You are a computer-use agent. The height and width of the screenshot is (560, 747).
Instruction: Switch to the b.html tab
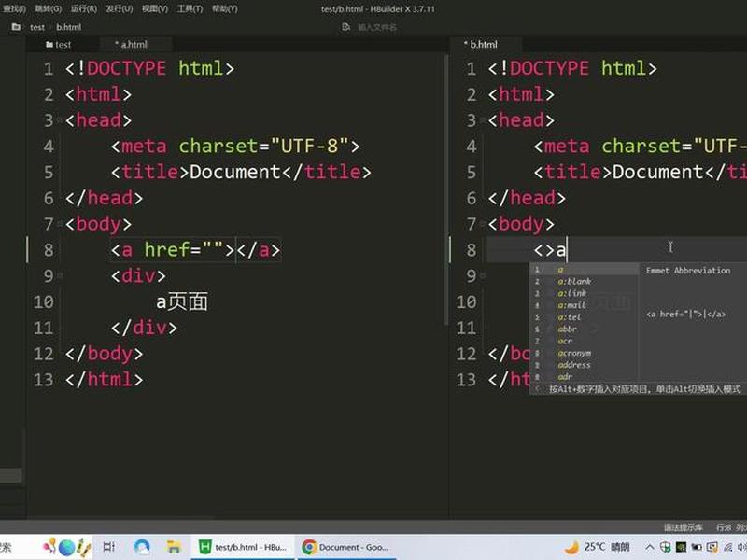pos(481,44)
